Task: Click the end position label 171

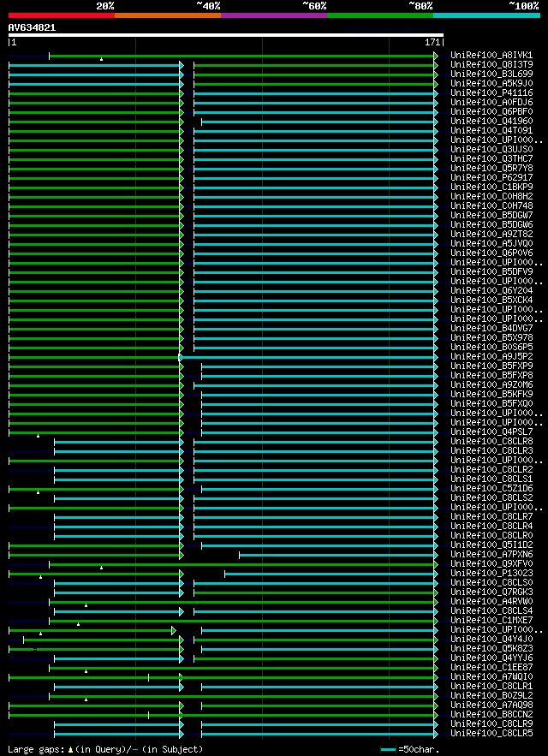Action: coord(432,43)
